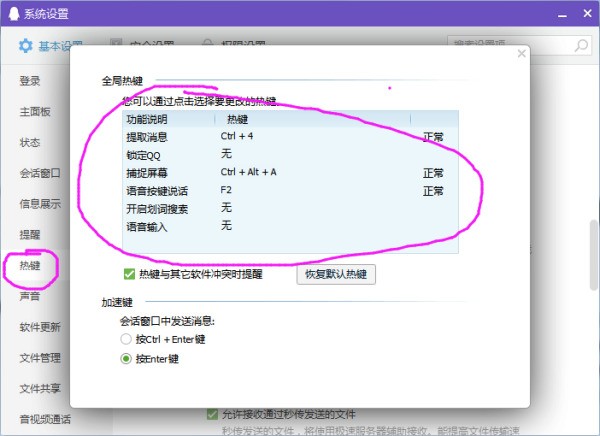Select the 按Ctrl + Enter键 radio option
Image resolution: width=600 pixels, height=436 pixels.
point(126,339)
